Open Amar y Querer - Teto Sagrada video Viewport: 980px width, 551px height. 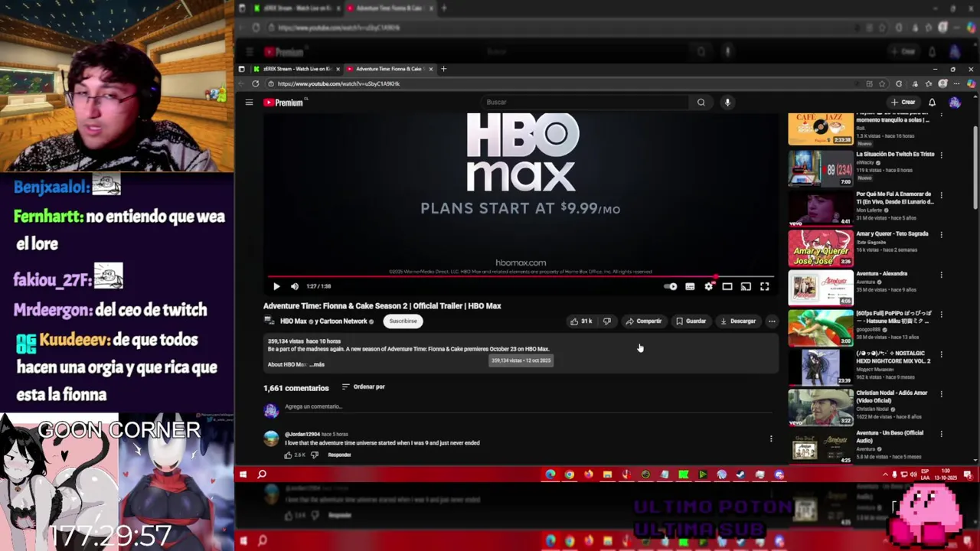(x=821, y=248)
